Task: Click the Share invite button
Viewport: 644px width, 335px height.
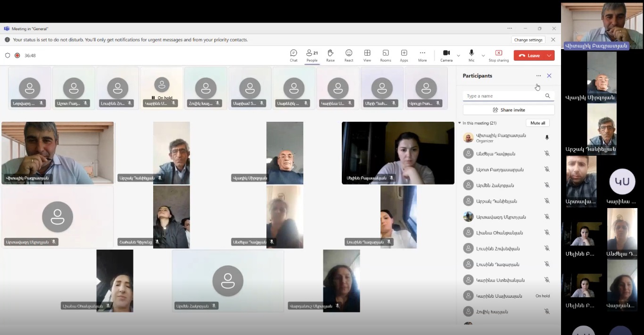Action: tap(509, 110)
